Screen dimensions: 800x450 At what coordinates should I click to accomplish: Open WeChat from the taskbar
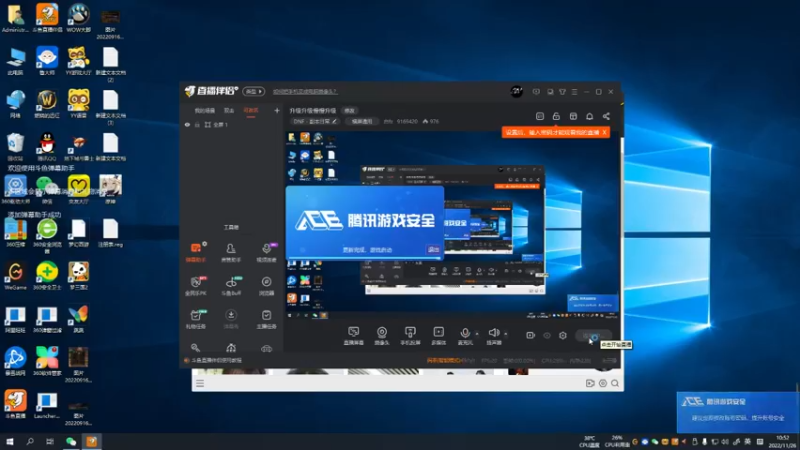(71, 441)
